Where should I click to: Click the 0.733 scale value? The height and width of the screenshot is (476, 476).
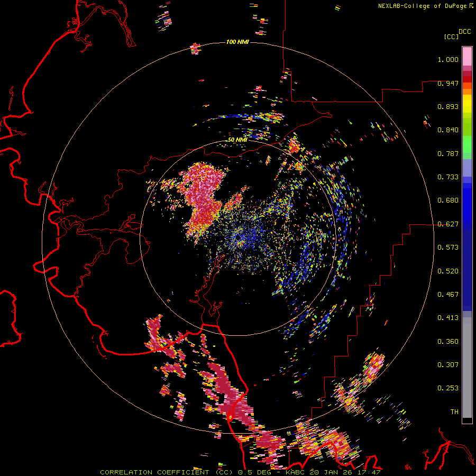(x=448, y=177)
